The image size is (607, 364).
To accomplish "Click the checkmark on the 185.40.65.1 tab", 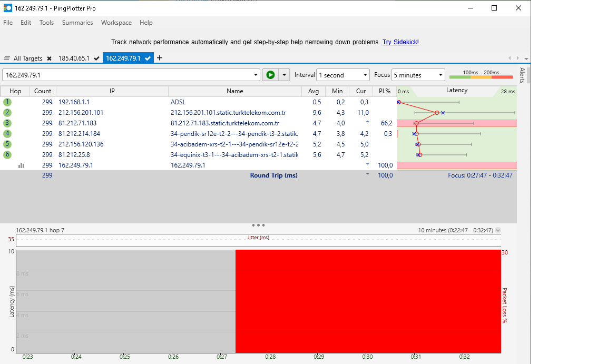I will point(96,58).
